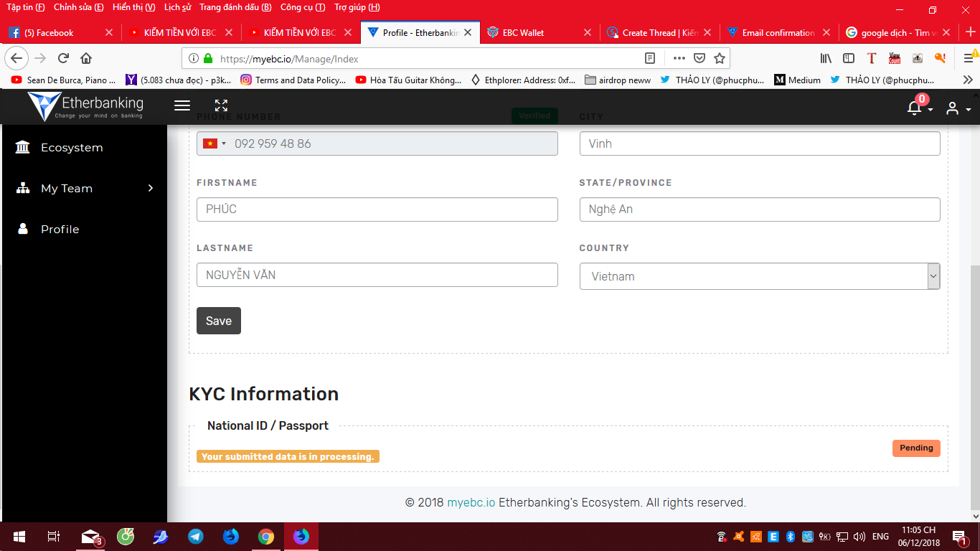Open the Medium bookmark
This screenshot has height=551, width=980.
point(798,80)
